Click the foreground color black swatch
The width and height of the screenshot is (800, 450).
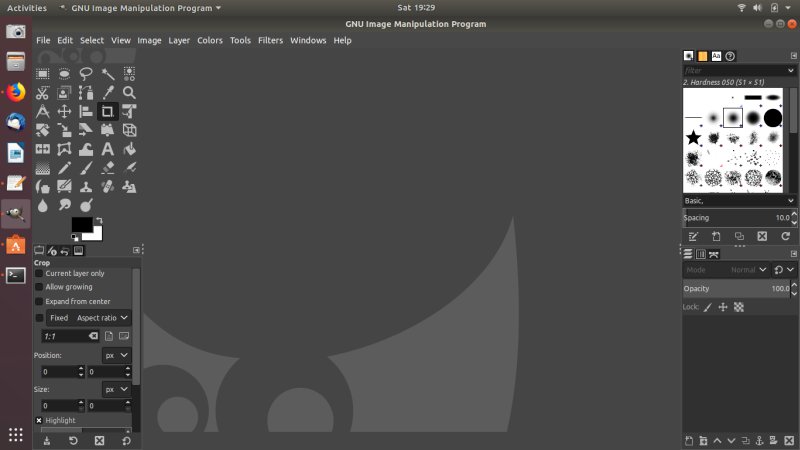pos(81,224)
